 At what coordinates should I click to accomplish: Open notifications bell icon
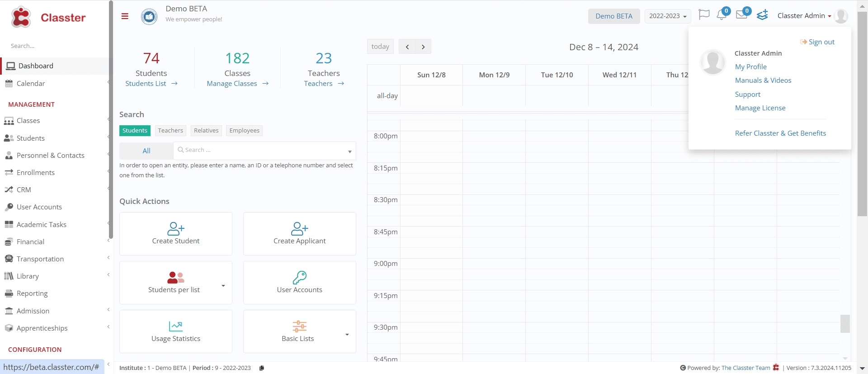coord(722,15)
